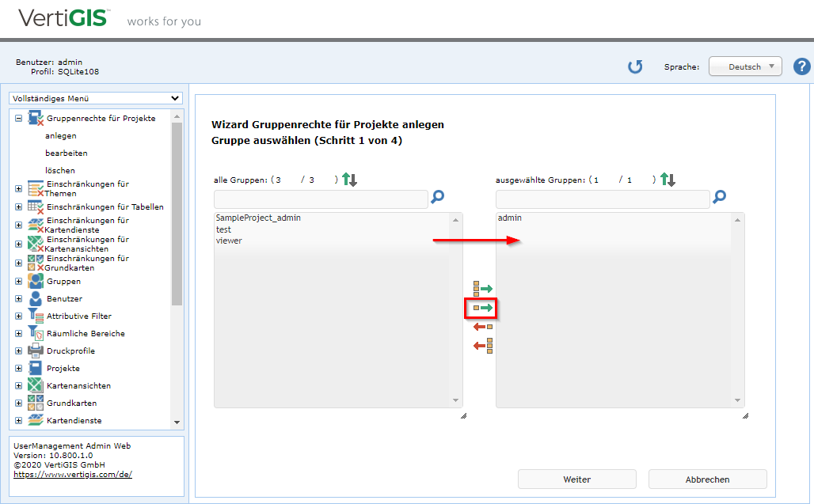The image size is (814, 504).
Task: Remove all groups with multi-item red arrow
Action: tap(483, 345)
